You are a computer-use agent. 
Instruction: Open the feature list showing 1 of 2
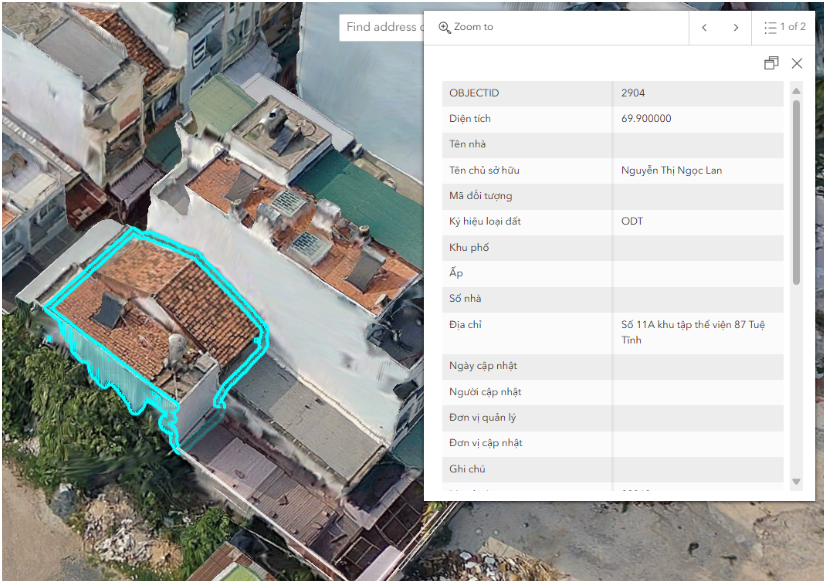[x=784, y=28]
